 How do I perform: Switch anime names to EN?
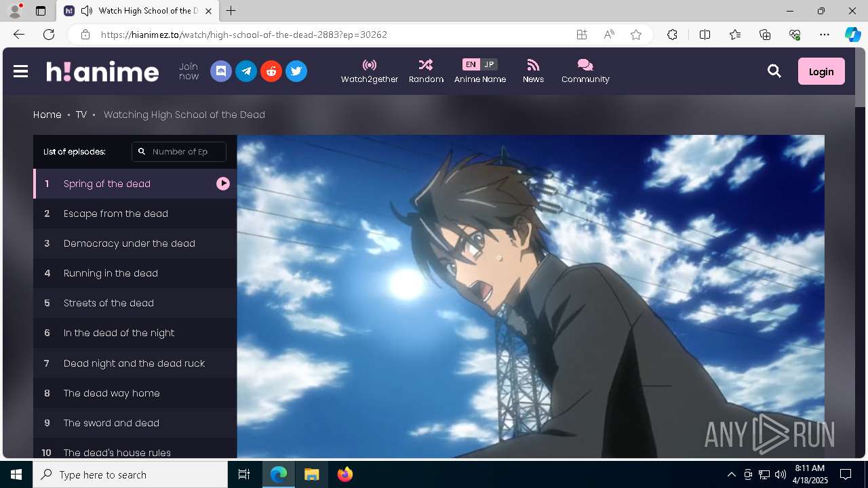click(471, 64)
